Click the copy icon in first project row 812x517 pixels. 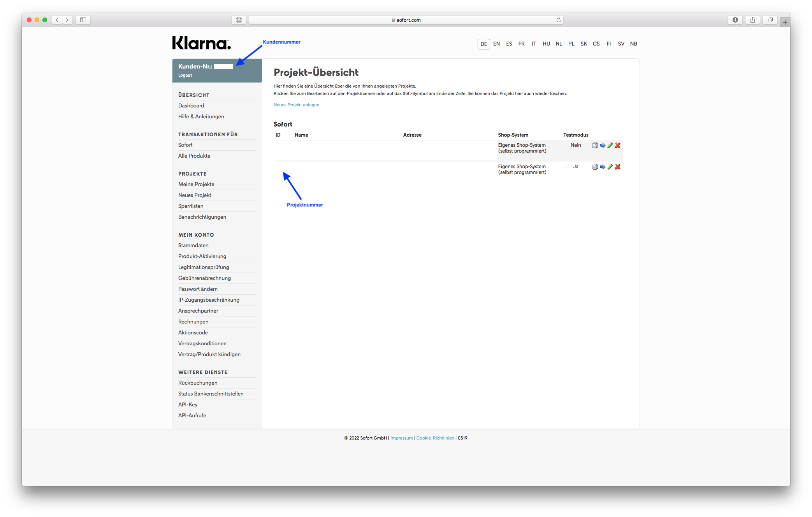click(595, 146)
